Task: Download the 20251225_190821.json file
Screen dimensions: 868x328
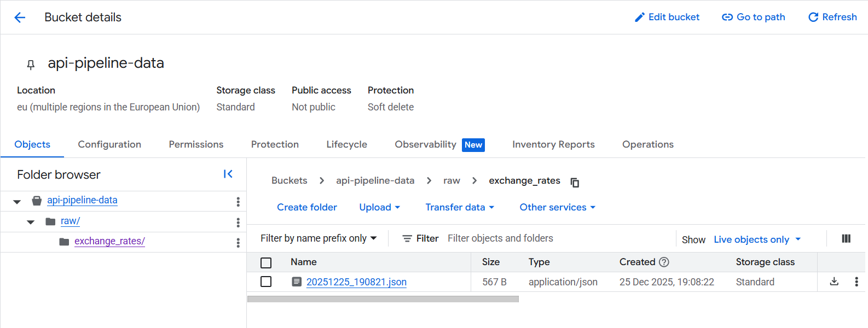Action: pos(834,282)
